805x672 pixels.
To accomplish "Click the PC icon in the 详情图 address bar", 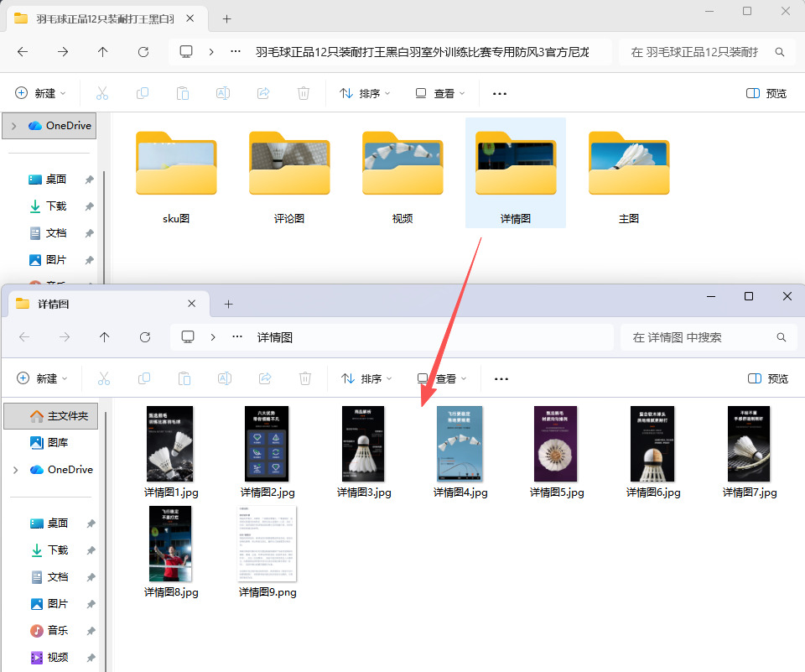I will point(187,337).
